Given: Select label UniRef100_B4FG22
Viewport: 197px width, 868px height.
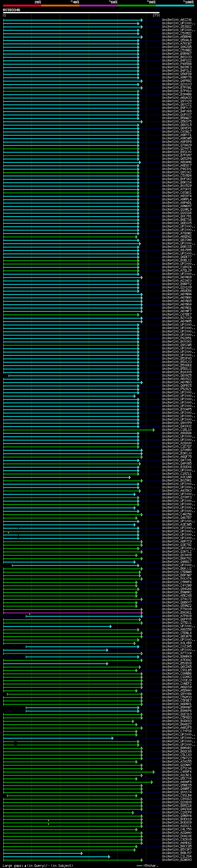Looking at the screenshot, I should tap(177, 60).
